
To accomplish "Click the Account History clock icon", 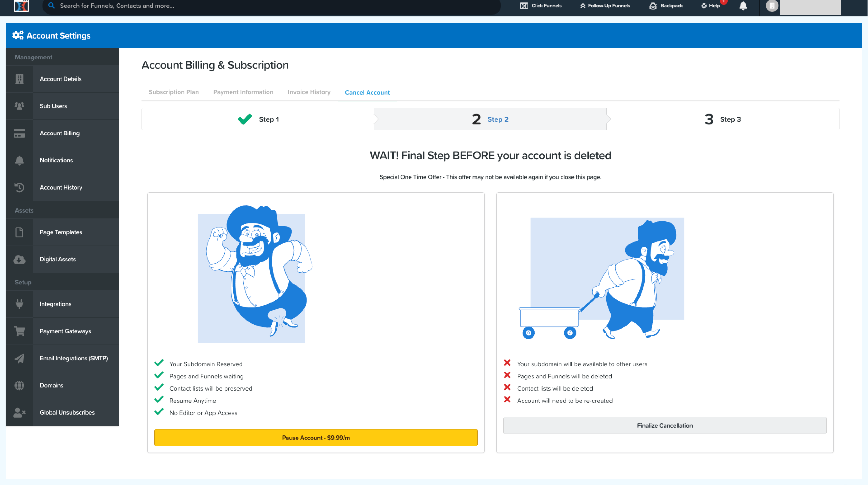I will (19, 187).
